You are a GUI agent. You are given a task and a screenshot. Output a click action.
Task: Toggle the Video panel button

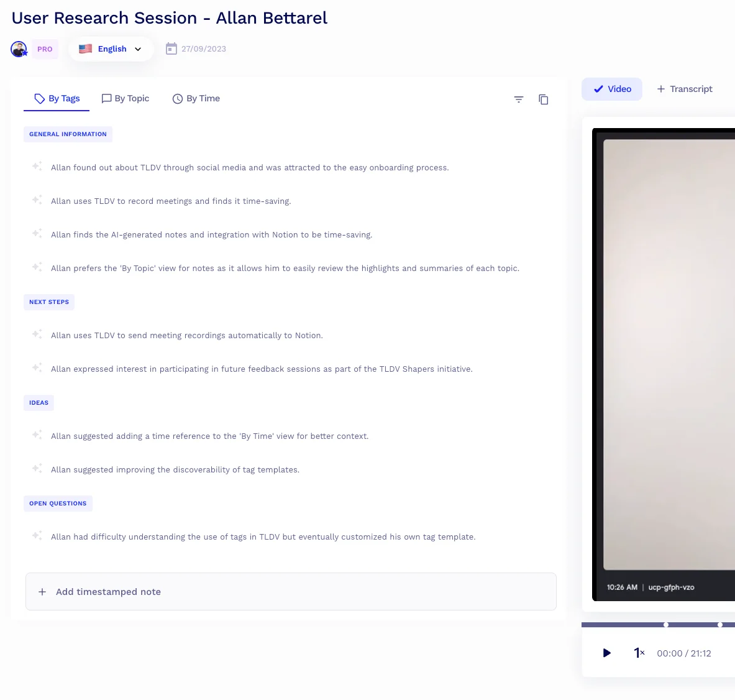point(612,89)
